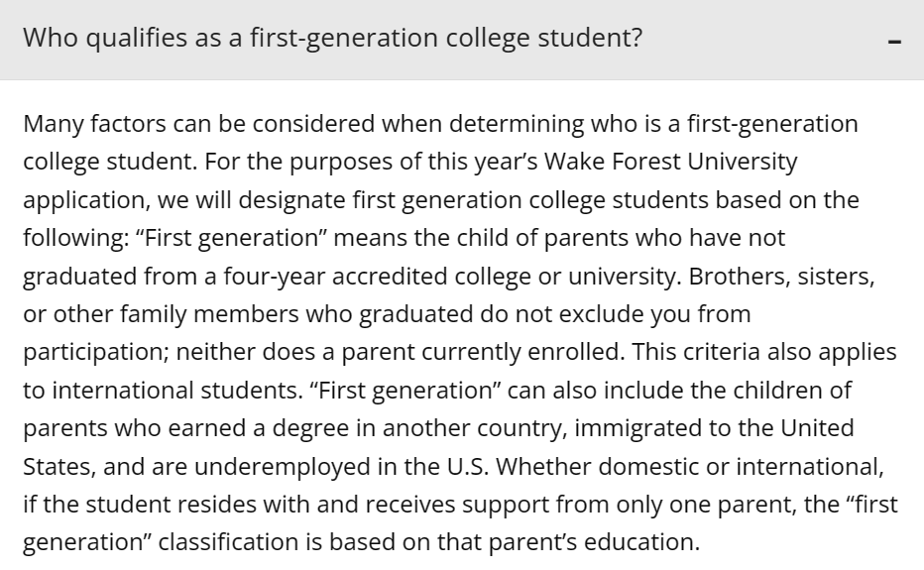This screenshot has width=924, height=570.
Task: Click the words "parent currently enrolled"
Action: [x=483, y=352]
